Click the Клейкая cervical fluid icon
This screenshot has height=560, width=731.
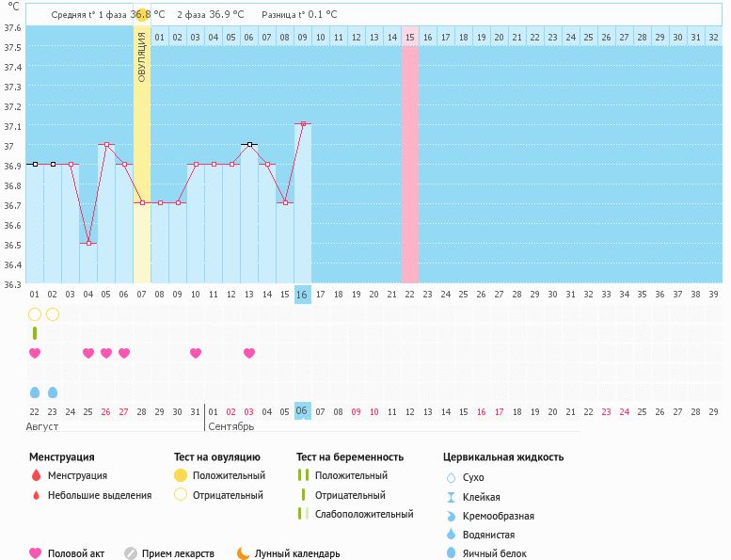point(451,497)
